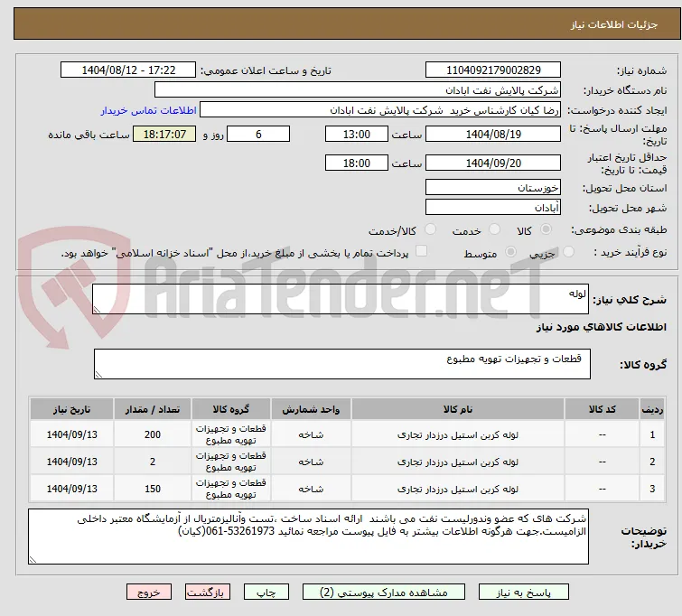Click the buyer name field شرکت پالایش نفت ابادان
682x616 pixels.
(x=358, y=90)
